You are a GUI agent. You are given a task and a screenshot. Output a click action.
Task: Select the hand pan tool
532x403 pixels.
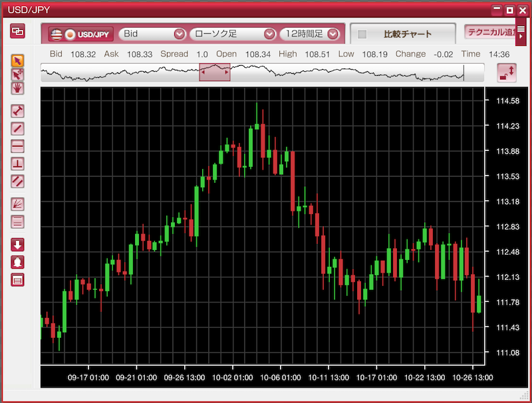click(18, 88)
